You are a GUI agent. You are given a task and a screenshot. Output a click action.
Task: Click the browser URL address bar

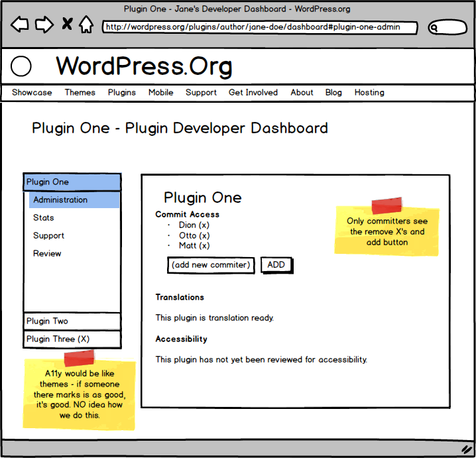tap(260, 28)
